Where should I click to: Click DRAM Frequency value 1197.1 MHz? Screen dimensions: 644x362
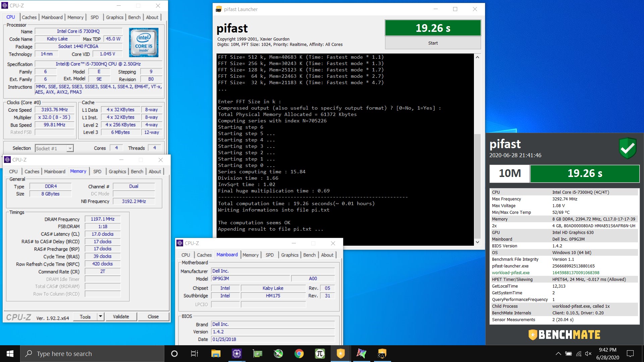point(103,219)
